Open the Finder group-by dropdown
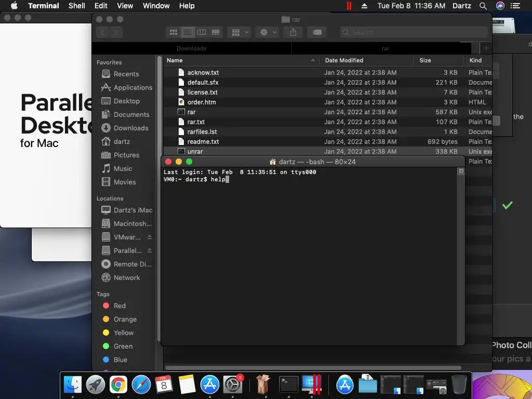 click(240, 32)
